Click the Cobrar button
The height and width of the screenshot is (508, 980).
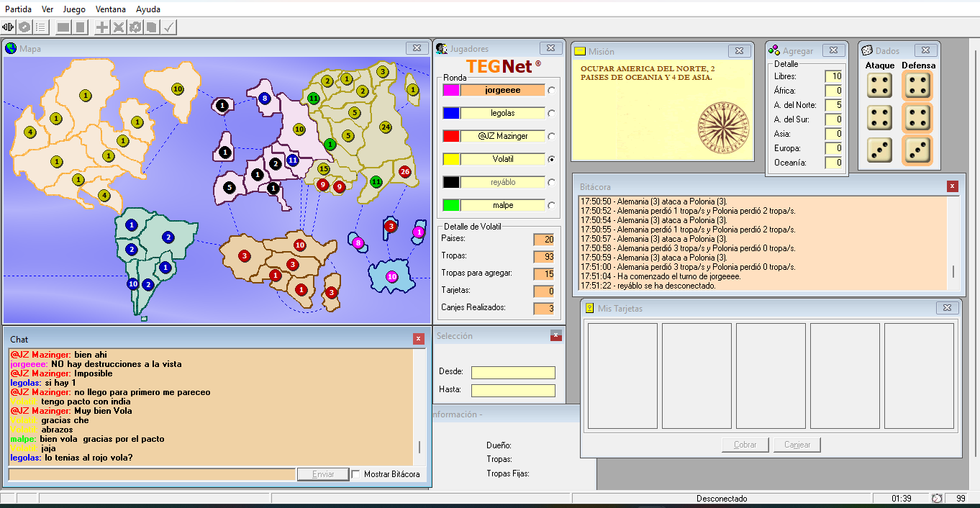click(745, 445)
